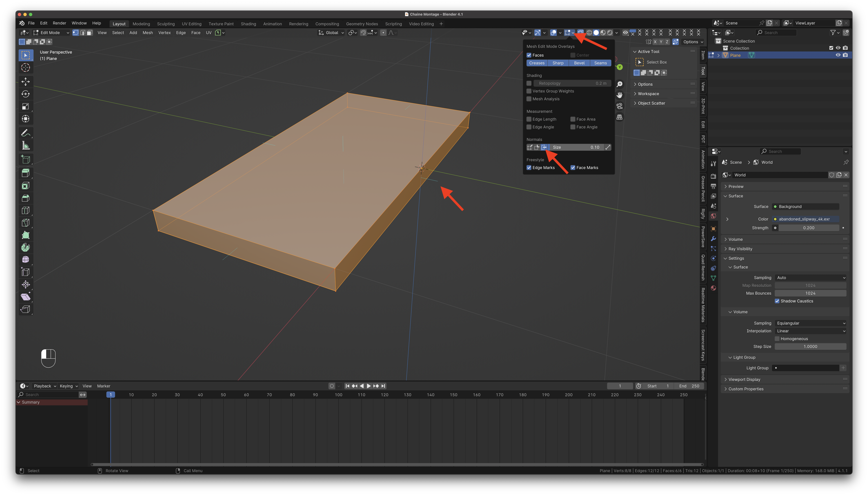Enable Edge Length measurement
This screenshot has width=868, height=495.
(529, 119)
